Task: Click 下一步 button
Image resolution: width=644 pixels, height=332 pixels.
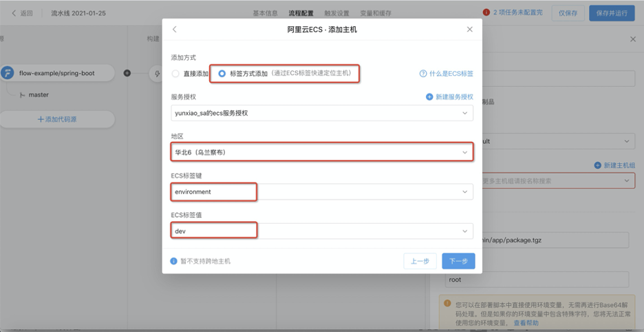Action: 458,261
